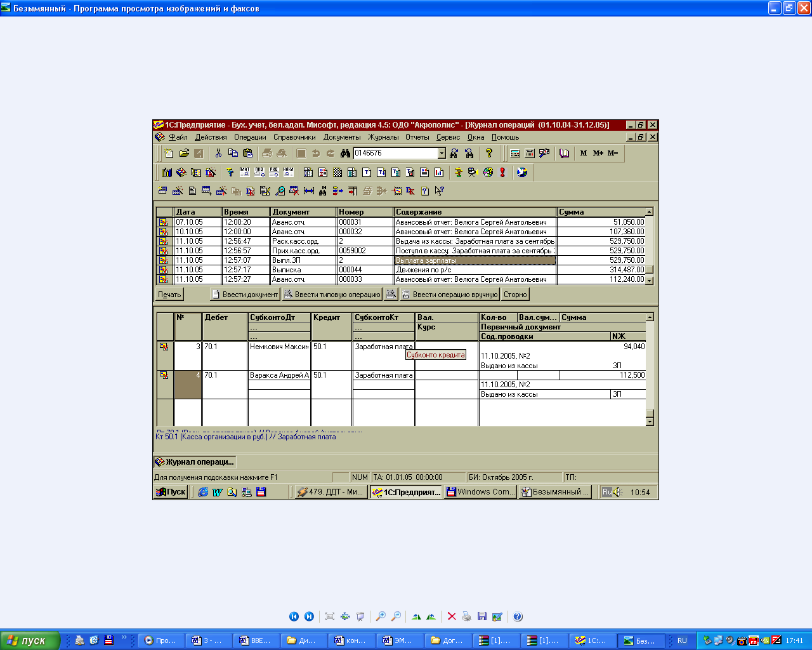Click search field containing 0146676
The image size is (812, 650).
pos(395,153)
